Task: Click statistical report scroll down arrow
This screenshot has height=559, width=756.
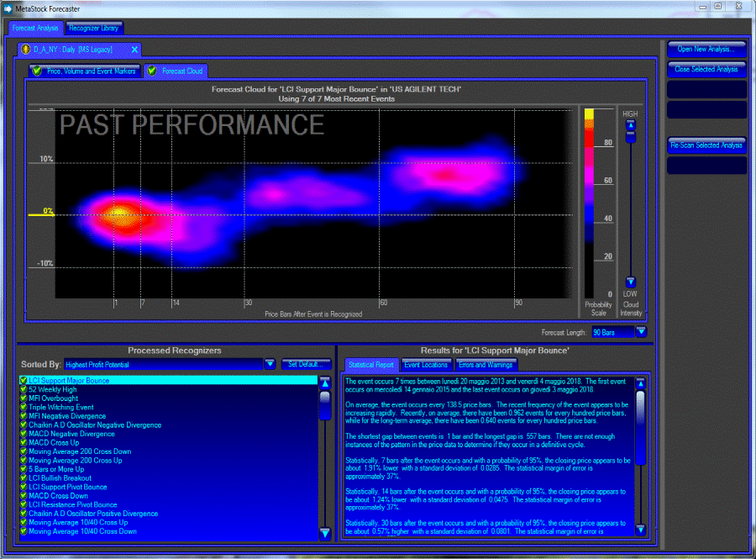Action: pos(640,530)
